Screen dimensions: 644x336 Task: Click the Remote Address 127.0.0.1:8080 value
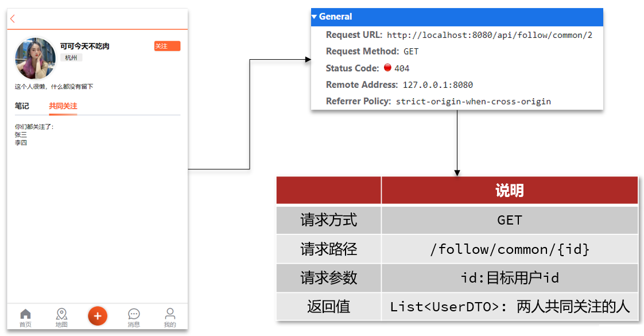(x=438, y=85)
